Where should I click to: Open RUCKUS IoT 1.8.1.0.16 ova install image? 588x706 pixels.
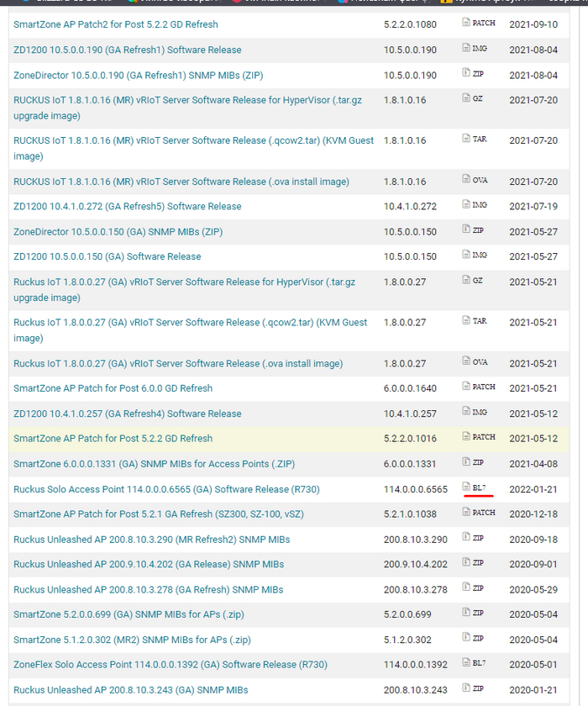[x=181, y=182]
